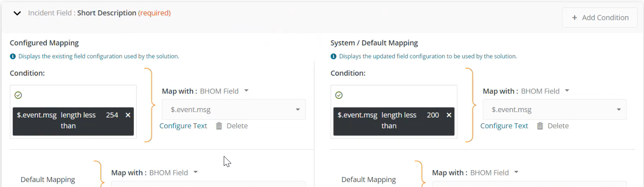This screenshot has width=644, height=187.
Task: Open Map with BHOM Field dropdown in Configured condition
Action: click(224, 91)
